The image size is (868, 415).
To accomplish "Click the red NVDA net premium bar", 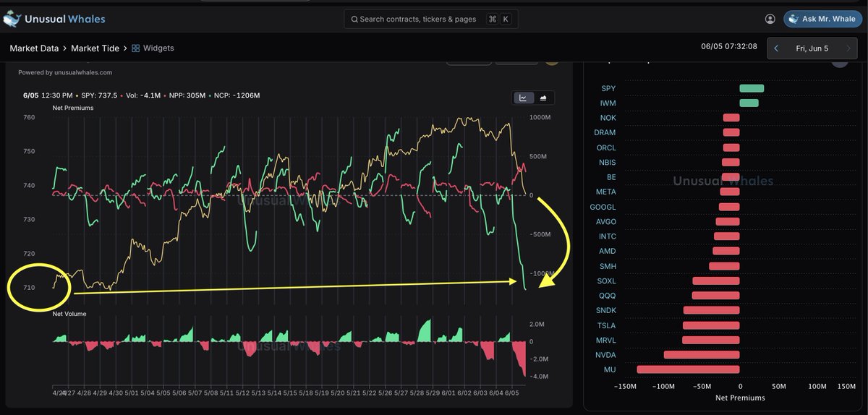I will pos(702,355).
